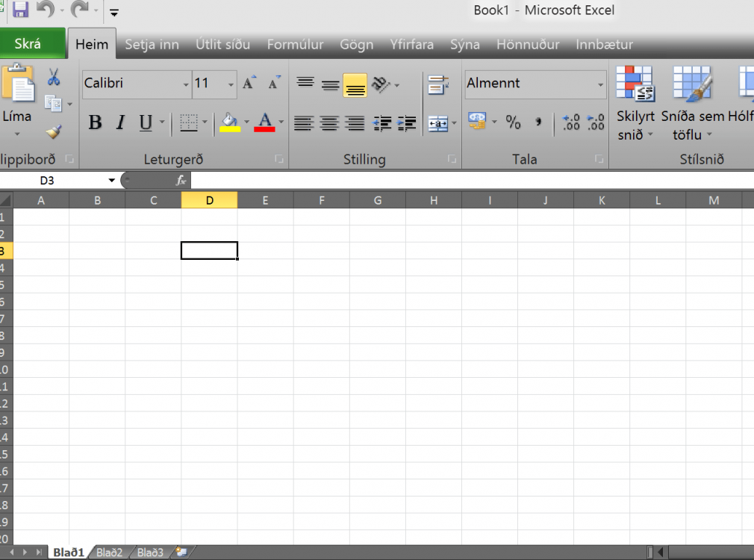This screenshot has width=754, height=560.
Task: Open the Formúlur ribbon tab
Action: [x=295, y=45]
